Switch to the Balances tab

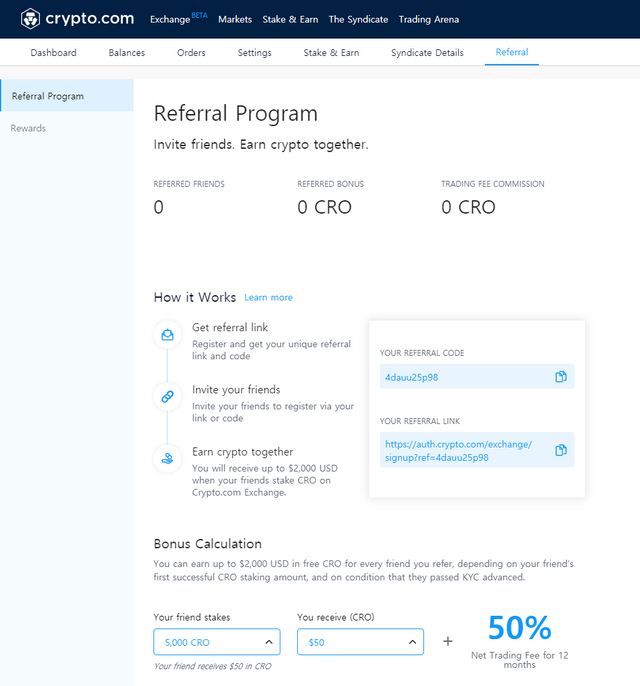[127, 52]
